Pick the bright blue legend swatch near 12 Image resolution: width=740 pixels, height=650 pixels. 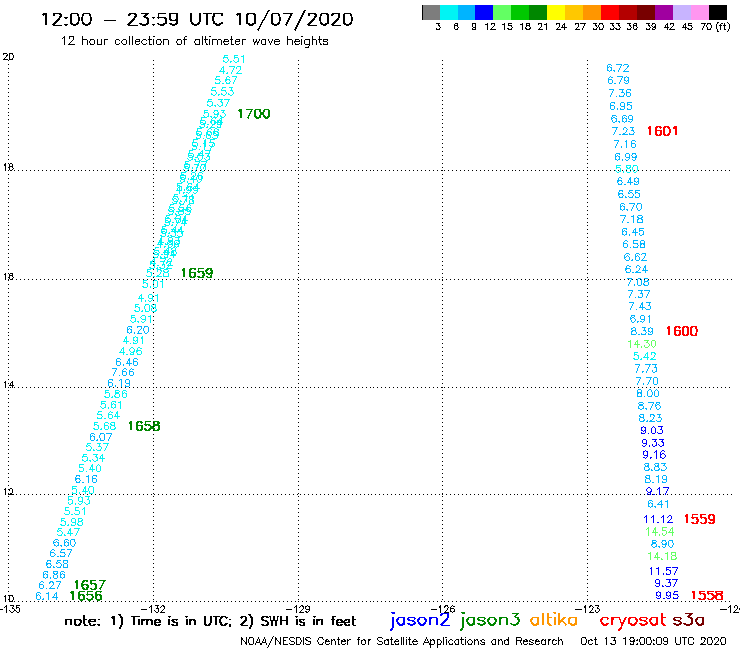pos(484,12)
